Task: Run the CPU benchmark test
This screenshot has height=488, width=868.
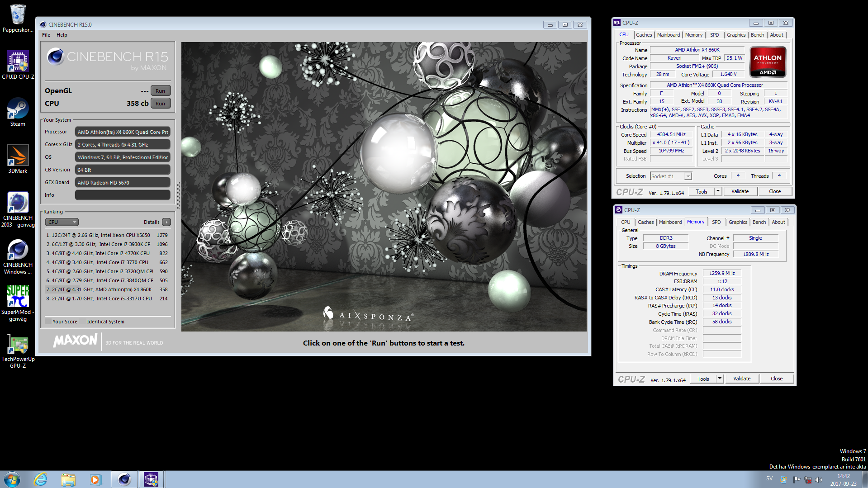Action: (161, 104)
